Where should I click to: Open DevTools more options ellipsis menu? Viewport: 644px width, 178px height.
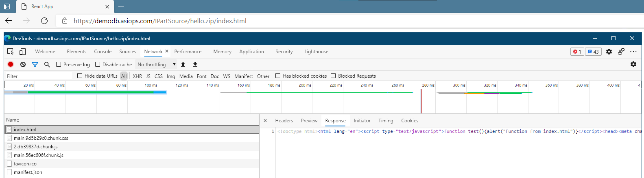point(633,52)
